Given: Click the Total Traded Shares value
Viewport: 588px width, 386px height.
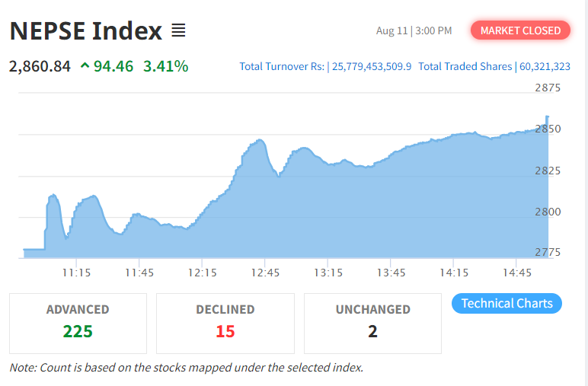Looking at the screenshot, I should [544, 66].
